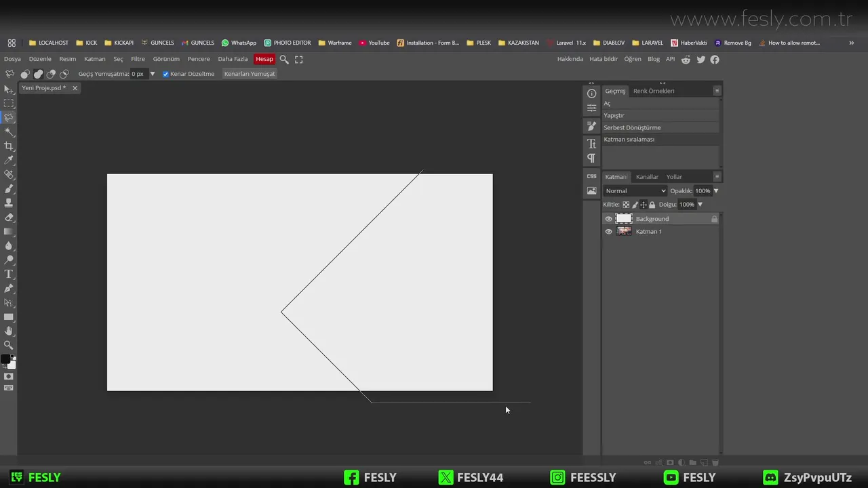Screen dimensions: 868x488
Task: Select the Polygonal Lasso tool
Action: (9, 118)
